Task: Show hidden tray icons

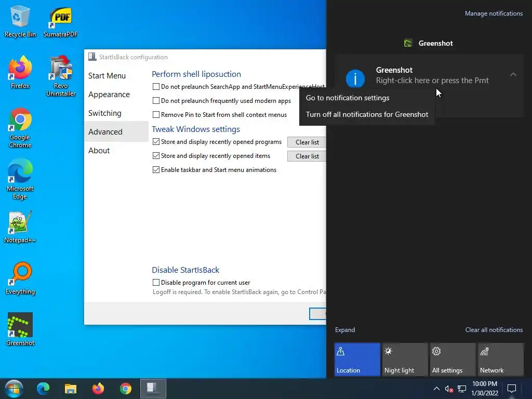Action: (x=436, y=389)
